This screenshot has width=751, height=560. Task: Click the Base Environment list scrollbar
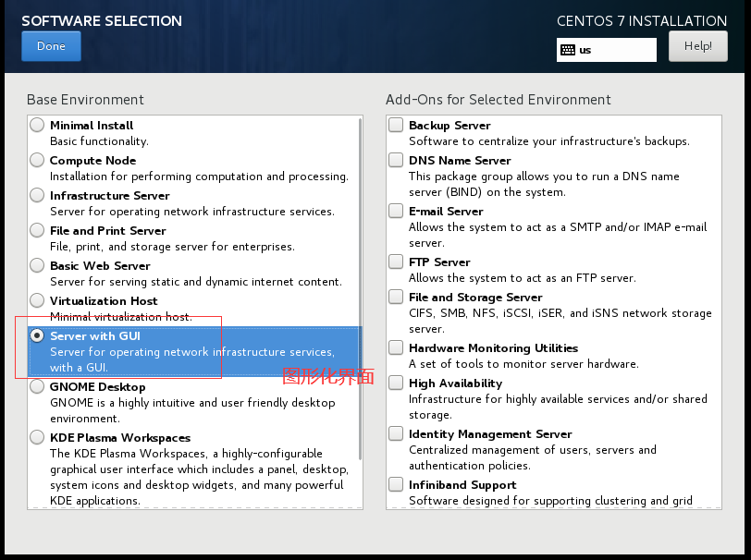pos(360,288)
